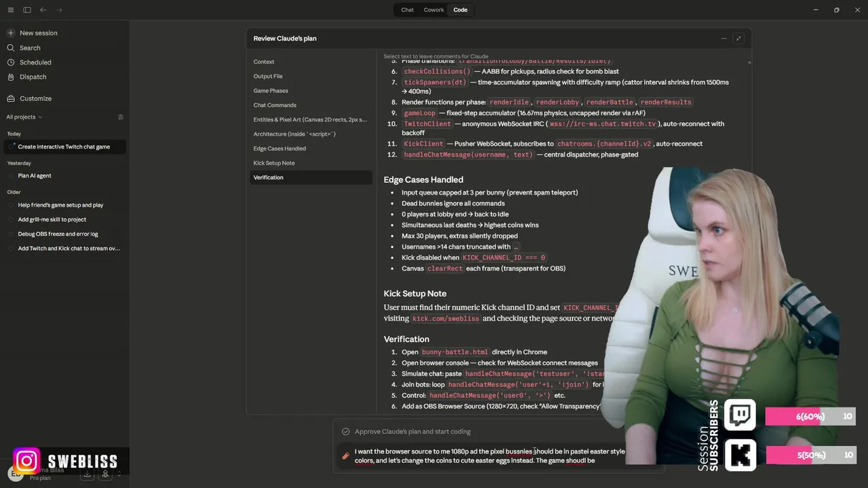
Task: Click the Instagram logo overlay
Action: pos(26,461)
